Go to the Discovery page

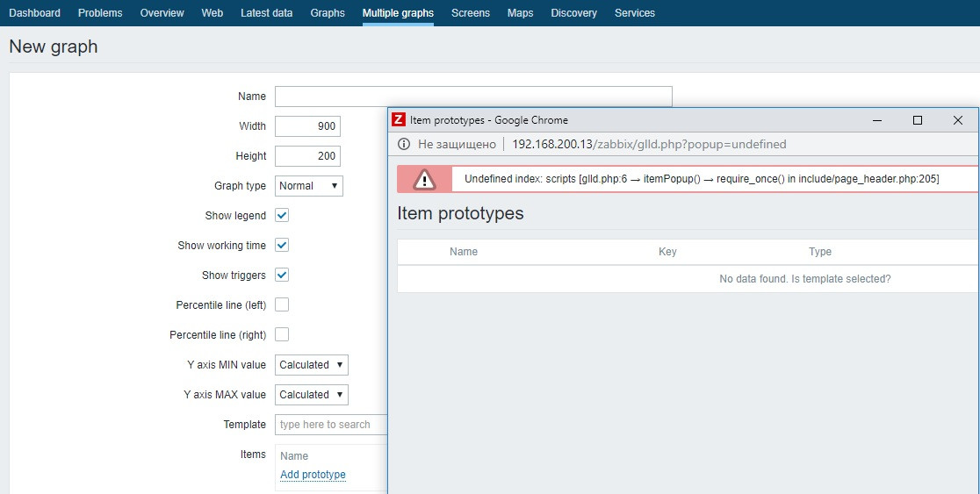click(x=573, y=12)
